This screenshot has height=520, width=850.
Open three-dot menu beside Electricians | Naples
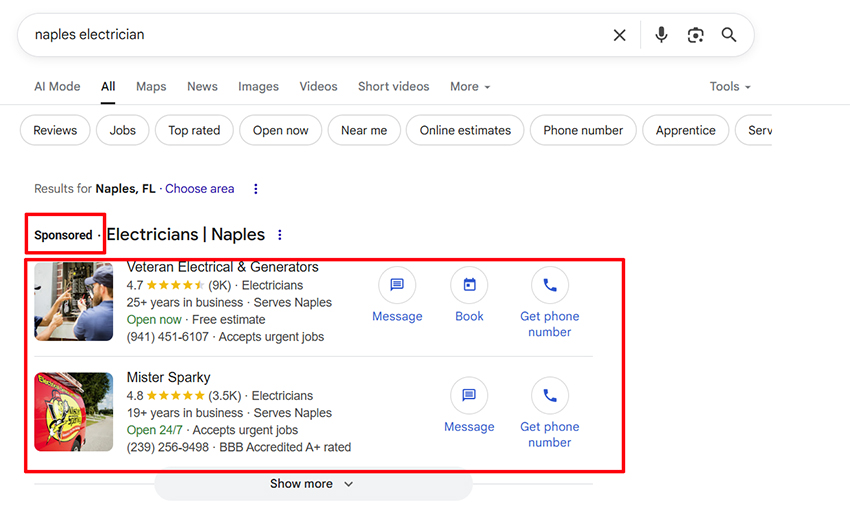pos(280,235)
